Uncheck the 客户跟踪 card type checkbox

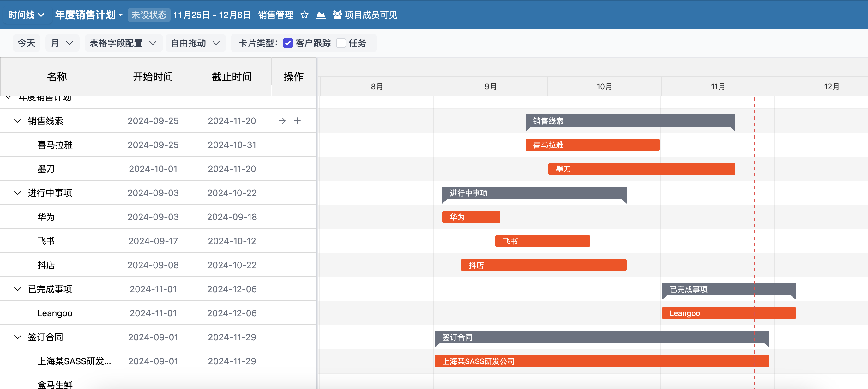[x=288, y=43]
